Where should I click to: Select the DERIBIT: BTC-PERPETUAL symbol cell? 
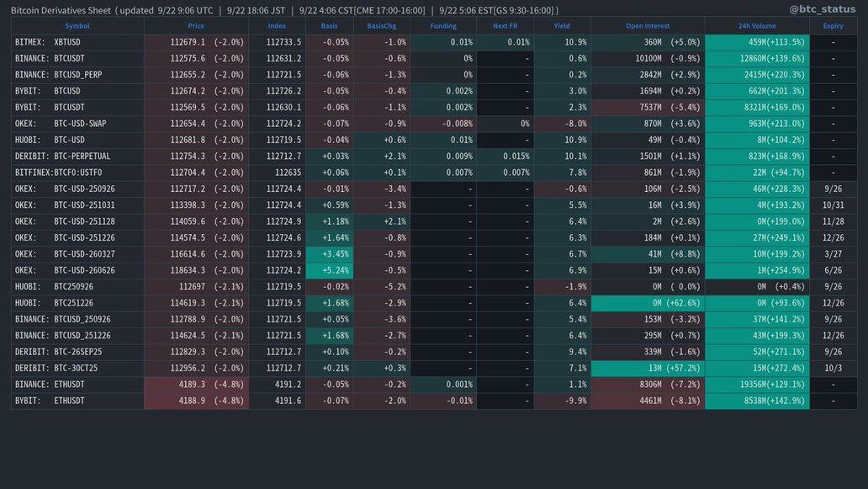[77, 157]
